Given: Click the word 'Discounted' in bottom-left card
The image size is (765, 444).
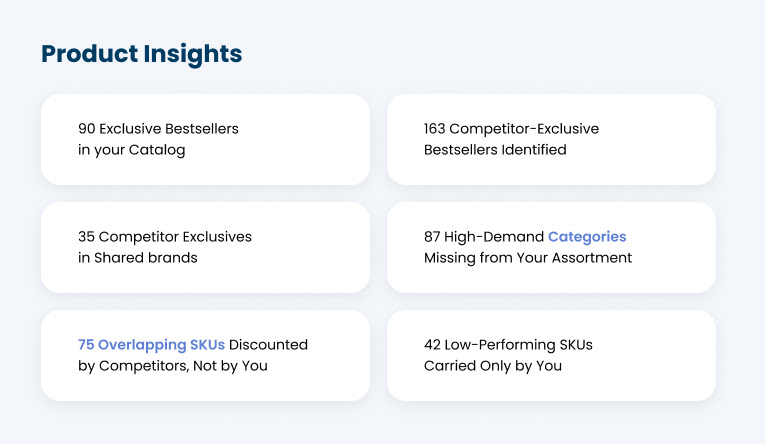Looking at the screenshot, I should pyautogui.click(x=268, y=345).
